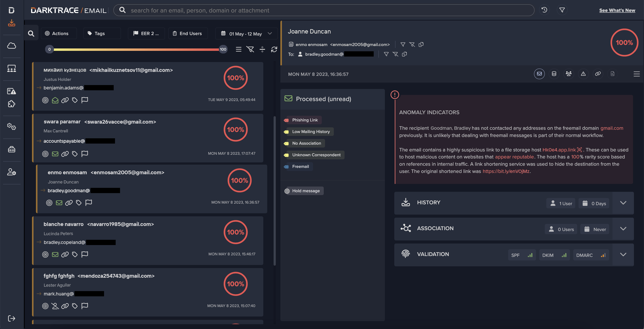Open the Actions menu
Viewport: 644px width, 329px height.
click(59, 33)
